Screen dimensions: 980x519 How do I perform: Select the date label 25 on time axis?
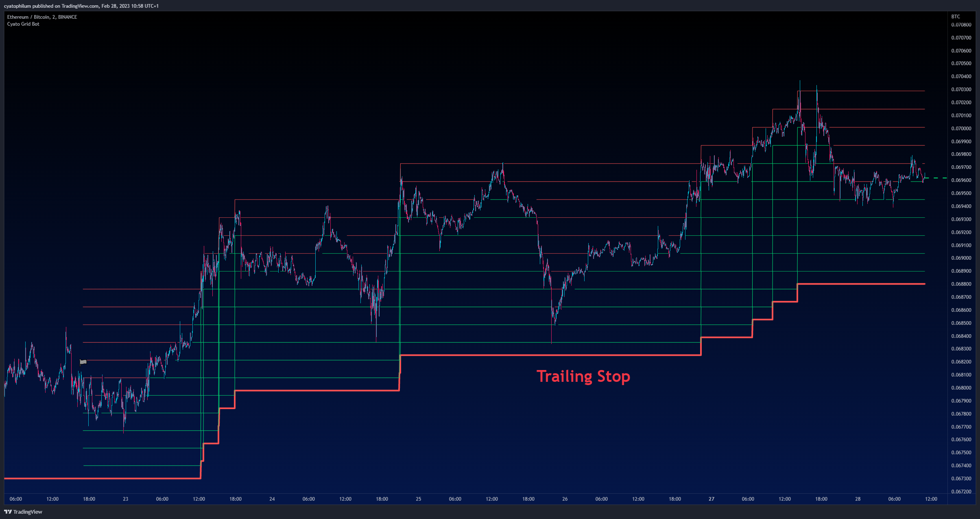pos(419,499)
